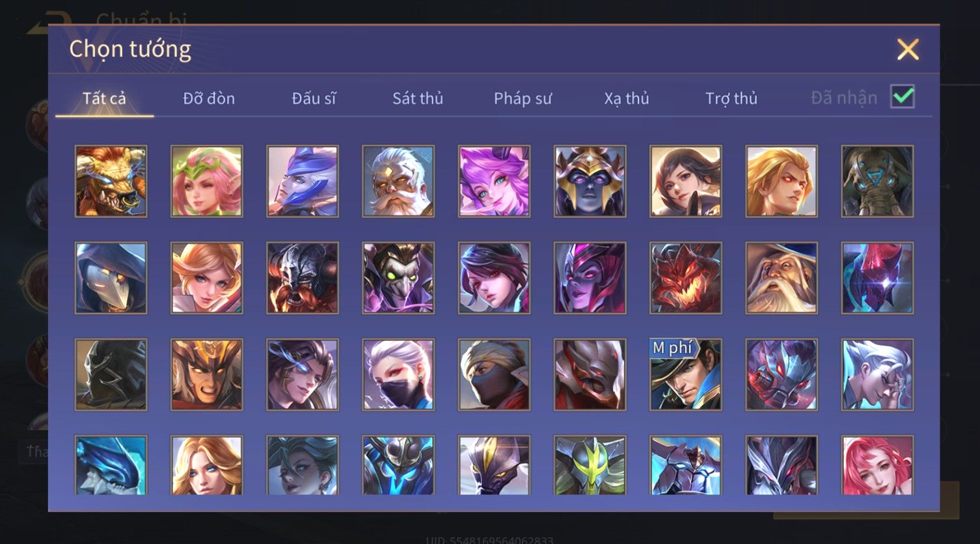Switch to the 'Đỡ đòn' tab

click(209, 98)
